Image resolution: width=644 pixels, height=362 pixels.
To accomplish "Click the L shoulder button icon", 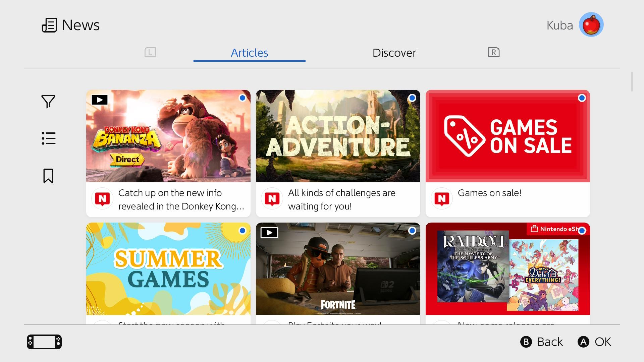I will point(150,52).
